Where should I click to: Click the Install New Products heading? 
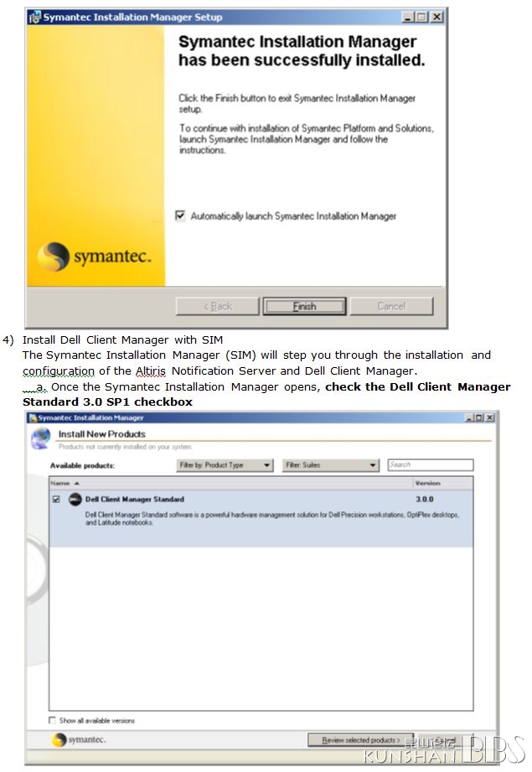(x=102, y=434)
